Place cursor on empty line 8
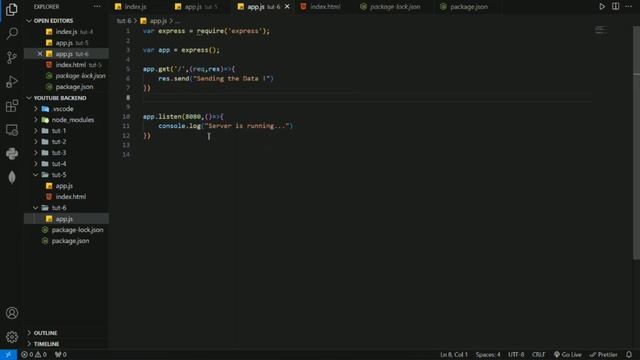Screen dimensions: 640x360 click(367, 98)
